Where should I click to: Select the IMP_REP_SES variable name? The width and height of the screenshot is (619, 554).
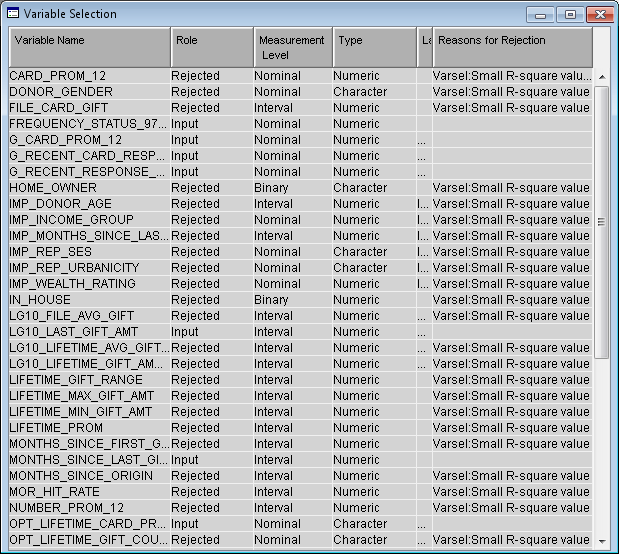click(51, 252)
